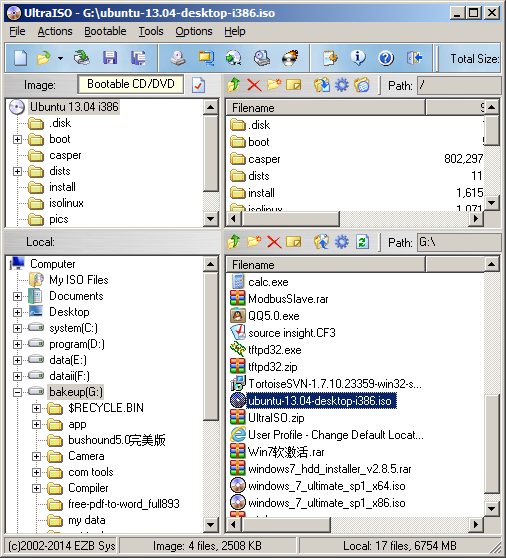Image resolution: width=506 pixels, height=558 pixels.
Task: Select windows_7_ultimate_sp1_x64.iso in file list
Action: [x=327, y=486]
